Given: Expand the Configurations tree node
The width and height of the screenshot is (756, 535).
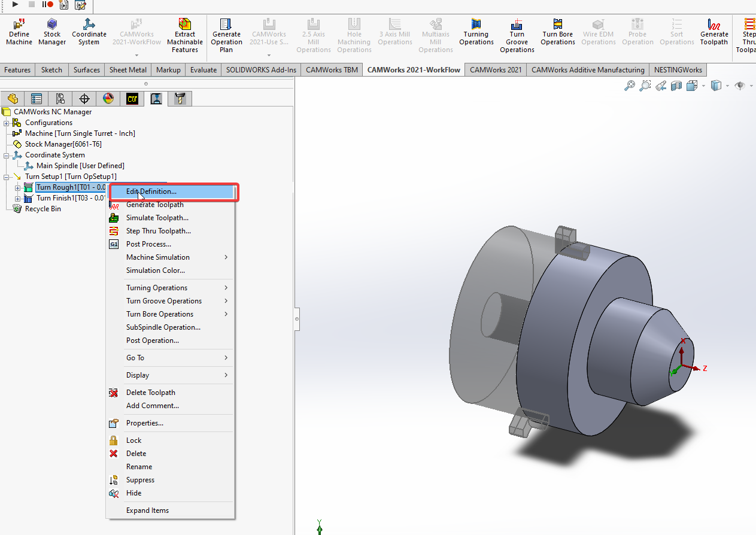Looking at the screenshot, I should tap(7, 123).
